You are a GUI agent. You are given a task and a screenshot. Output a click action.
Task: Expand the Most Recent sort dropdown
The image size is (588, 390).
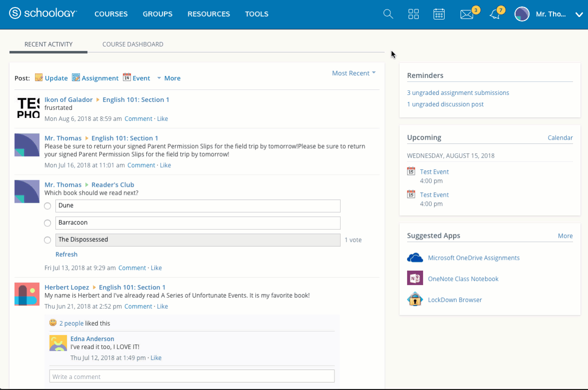pos(354,73)
